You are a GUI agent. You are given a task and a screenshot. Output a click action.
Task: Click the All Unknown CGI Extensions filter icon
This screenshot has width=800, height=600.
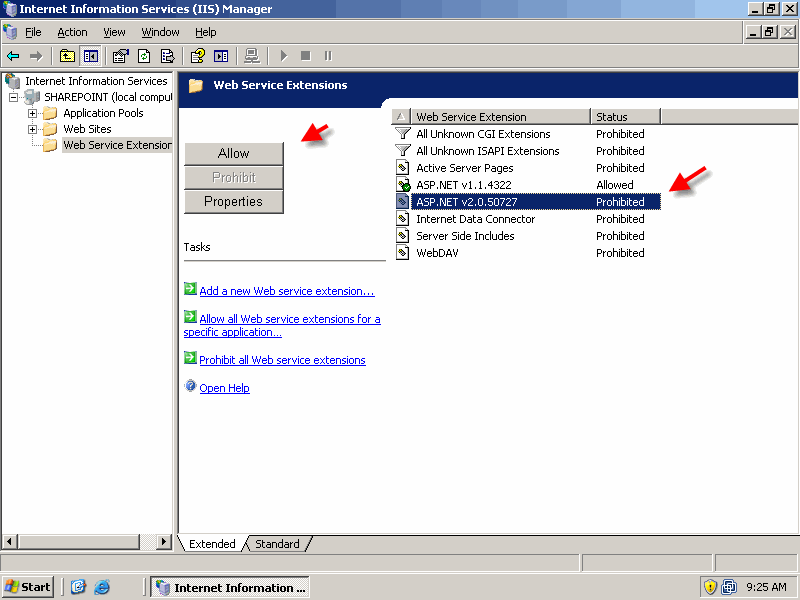coord(403,134)
